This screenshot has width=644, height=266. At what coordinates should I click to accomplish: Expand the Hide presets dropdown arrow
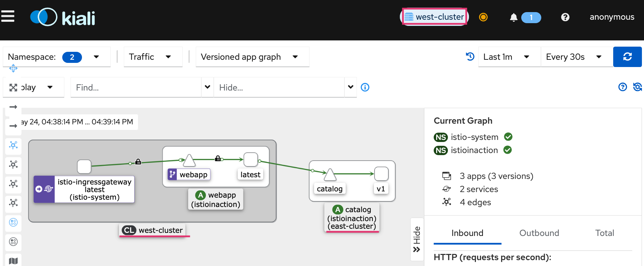(351, 87)
